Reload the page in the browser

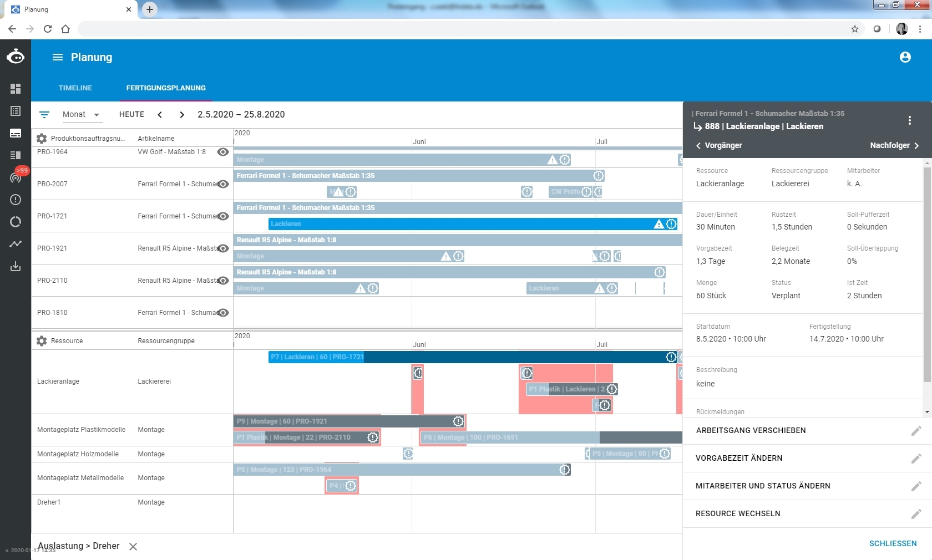[48, 29]
